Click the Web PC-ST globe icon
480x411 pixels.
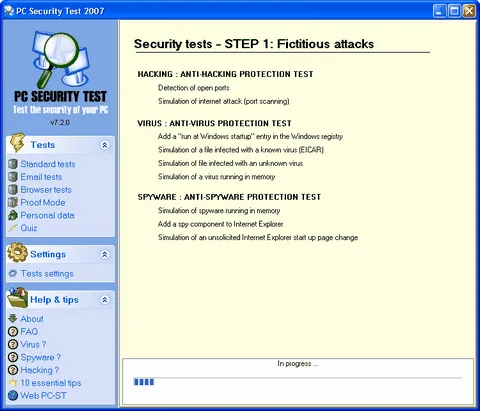coord(13,396)
